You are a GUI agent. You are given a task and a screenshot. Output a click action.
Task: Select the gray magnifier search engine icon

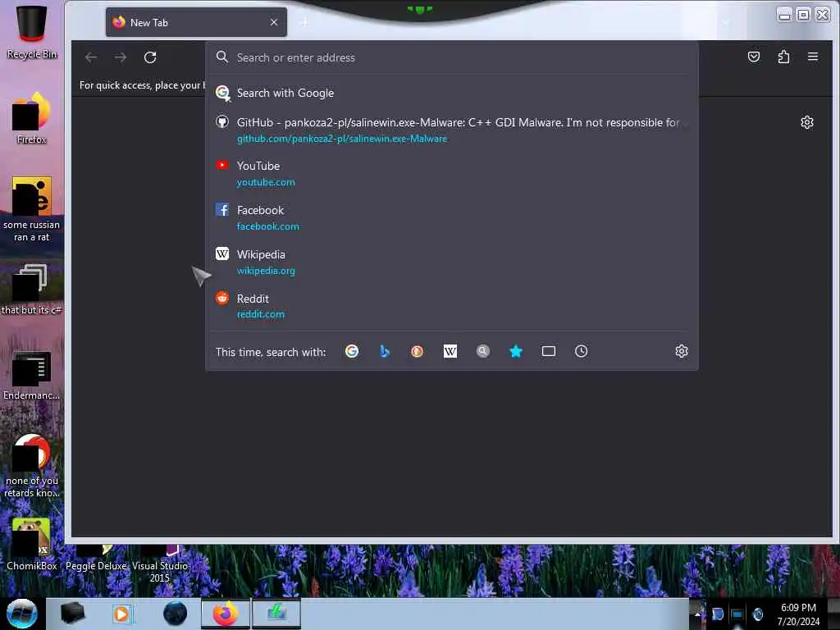click(x=482, y=351)
